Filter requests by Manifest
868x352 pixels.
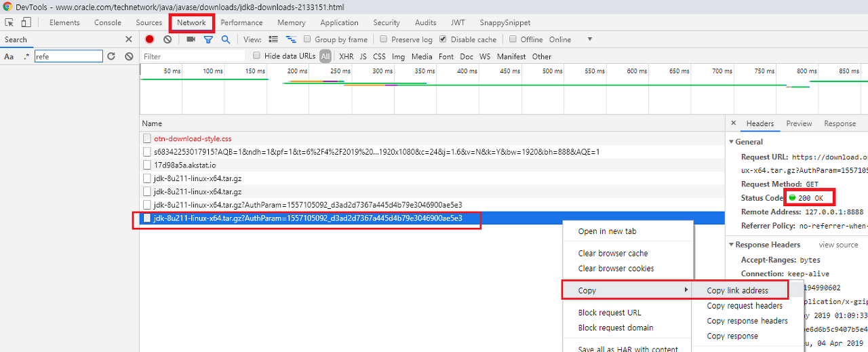coord(511,56)
